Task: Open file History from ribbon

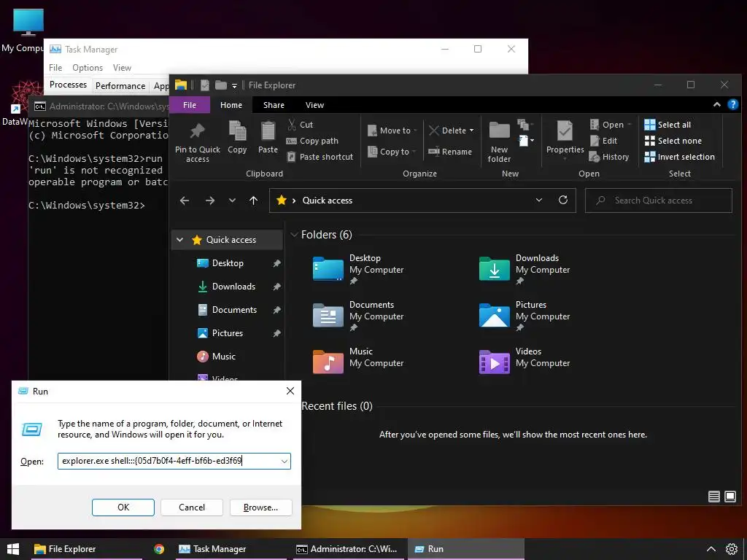Action: [609, 157]
